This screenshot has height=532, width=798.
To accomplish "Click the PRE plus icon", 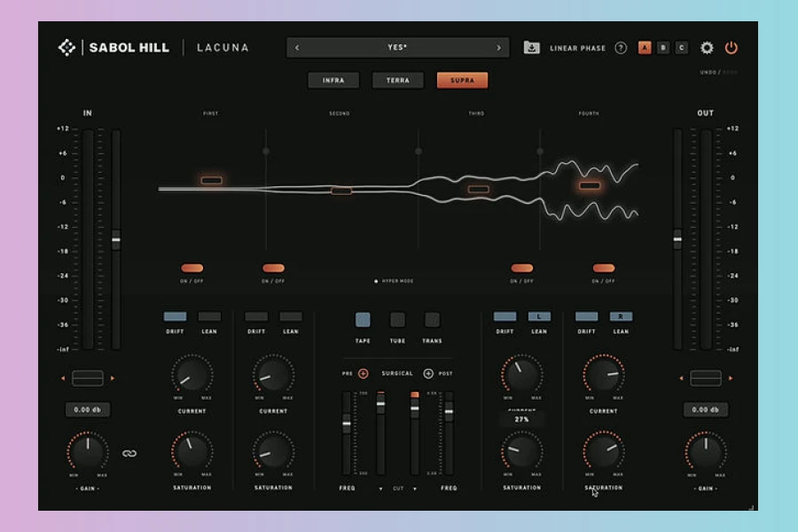I will [x=363, y=373].
